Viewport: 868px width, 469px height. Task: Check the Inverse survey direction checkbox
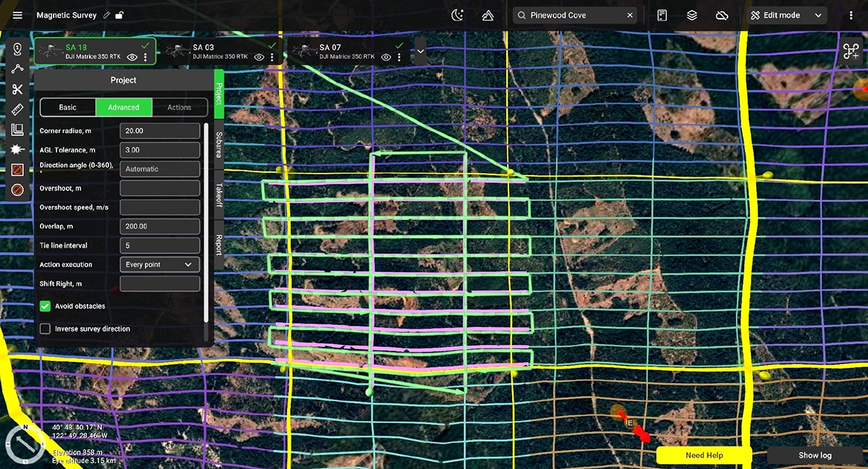pyautogui.click(x=45, y=329)
